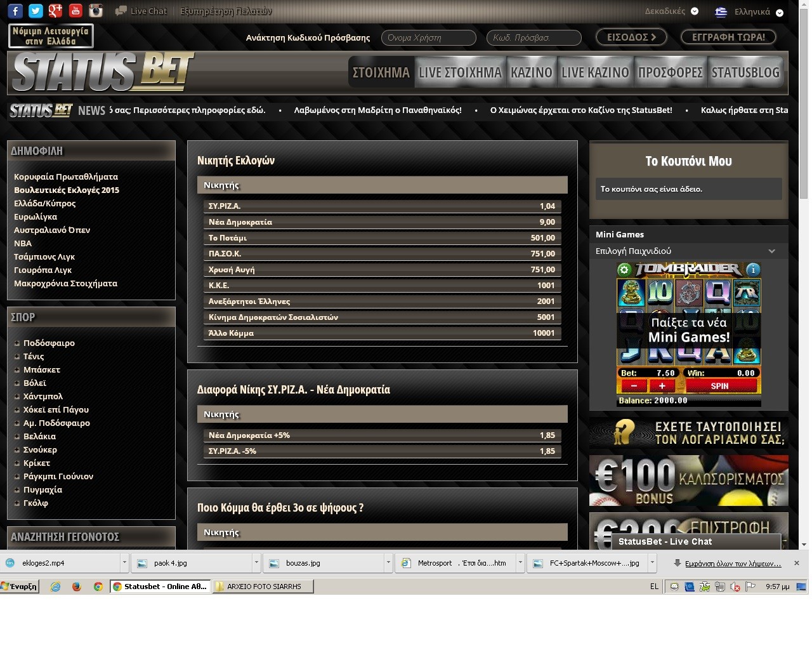
Task: Start a Live Chat session
Action: 141,11
